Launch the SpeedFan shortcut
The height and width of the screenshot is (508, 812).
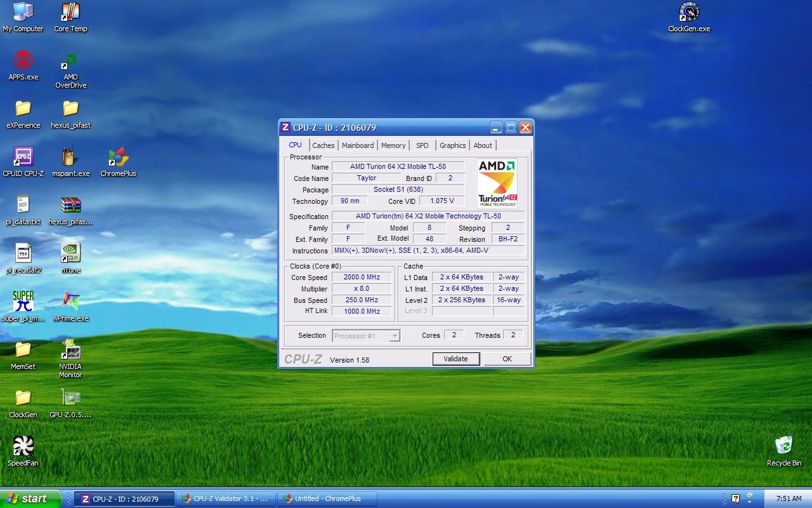click(x=23, y=451)
